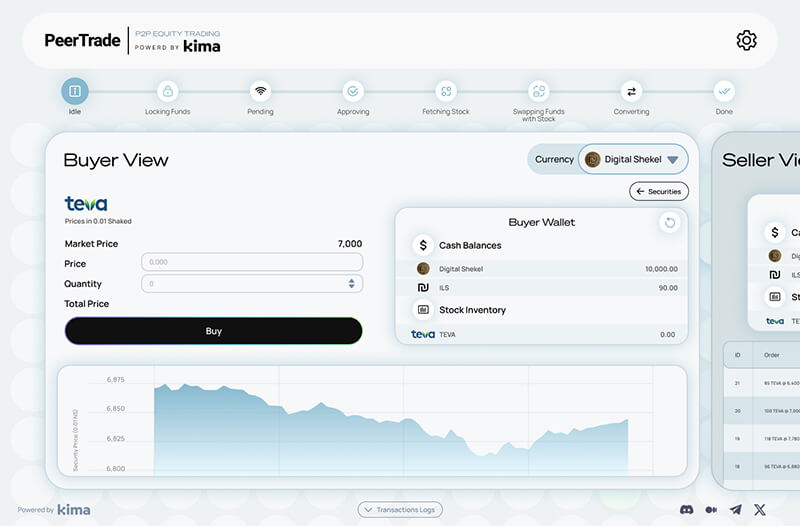Click the Converting arrows icon
The height and width of the screenshot is (526, 800).
point(632,91)
